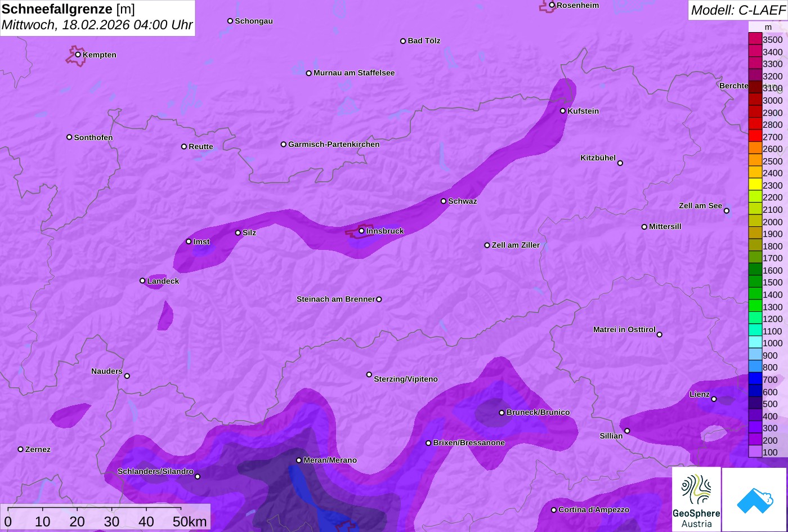Click the Zell am See marker dot
Viewport: 788px width, 532px height.
tap(727, 211)
